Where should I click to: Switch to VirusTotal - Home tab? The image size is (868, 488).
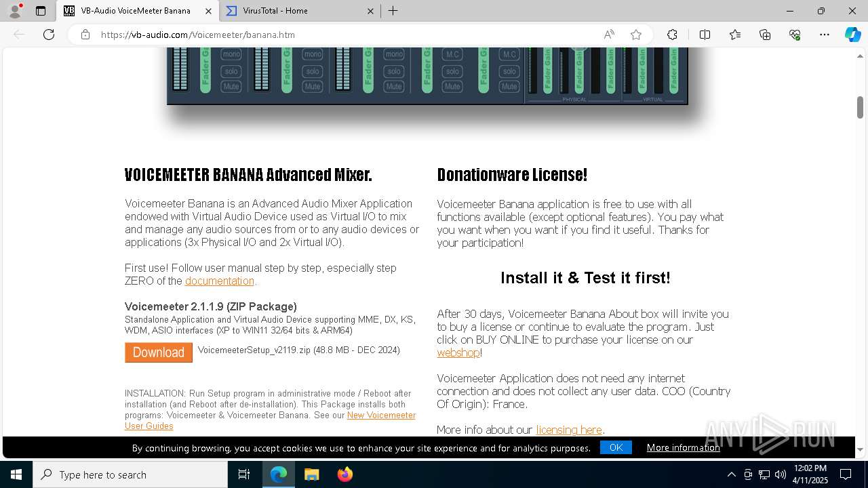(300, 11)
